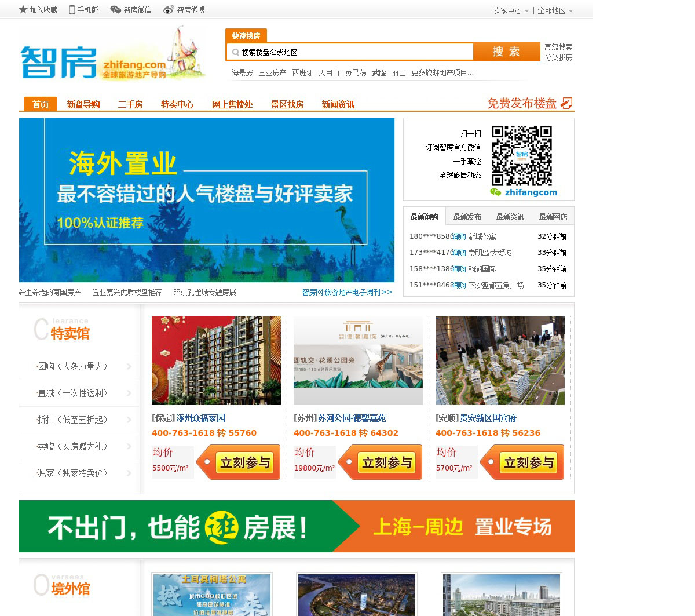Viewport: 695px width, 616px height.
Task: Open the 新盘导购 nav item
Action: tap(83, 104)
